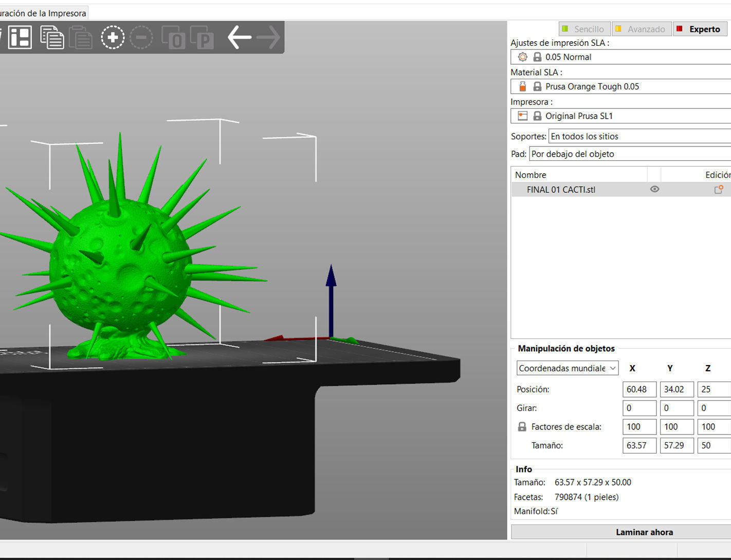Click the Factores de escala X field
The height and width of the screenshot is (560, 731).
coord(639,427)
